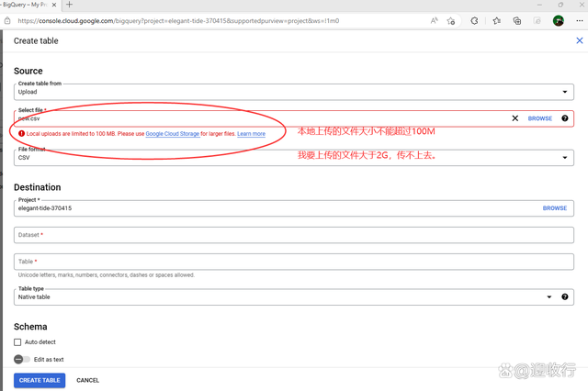The image size is (588, 391).
Task: Focus the Table name input field
Action: 294,262
